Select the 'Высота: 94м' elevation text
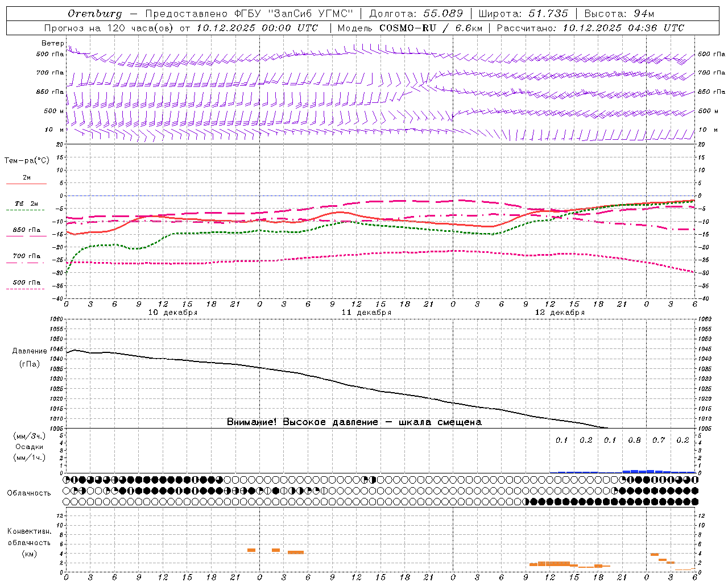Screen dimensions: 728x582 tap(619, 14)
